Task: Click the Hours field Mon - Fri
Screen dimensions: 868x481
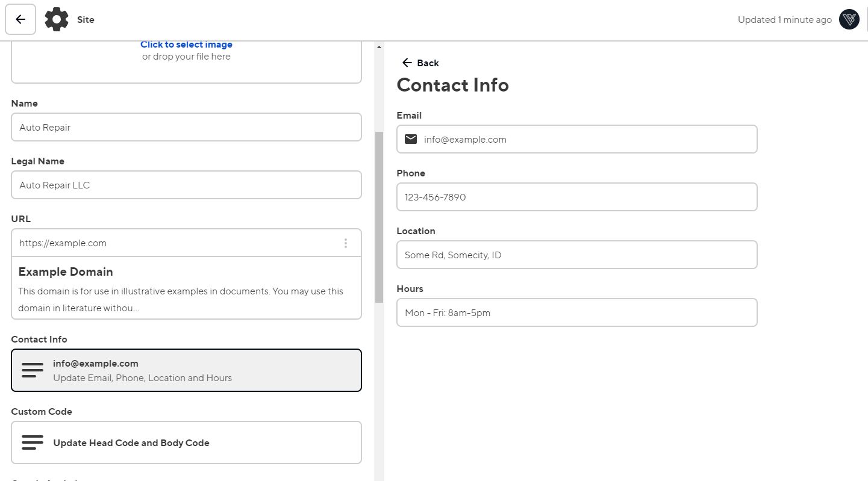Action: [x=576, y=312]
